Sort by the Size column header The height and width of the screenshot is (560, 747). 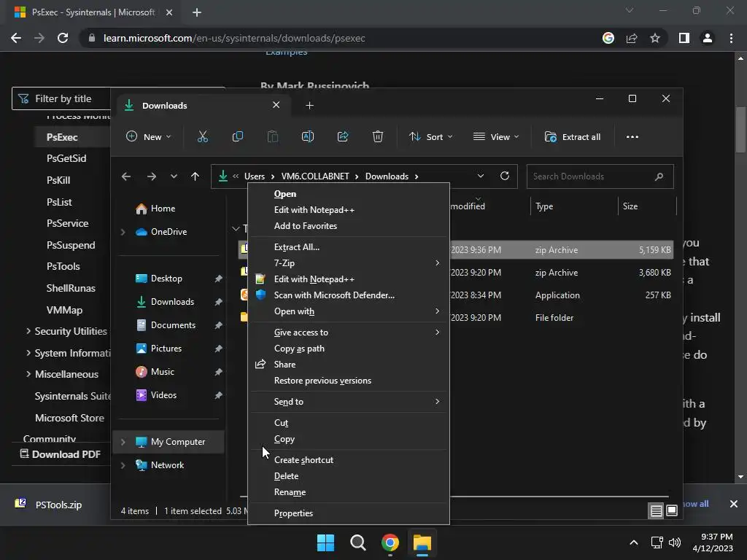click(x=647, y=206)
